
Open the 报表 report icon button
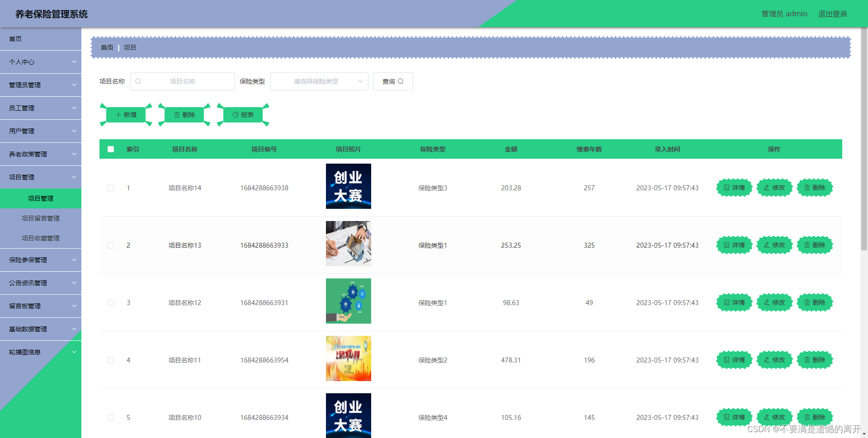(236, 114)
